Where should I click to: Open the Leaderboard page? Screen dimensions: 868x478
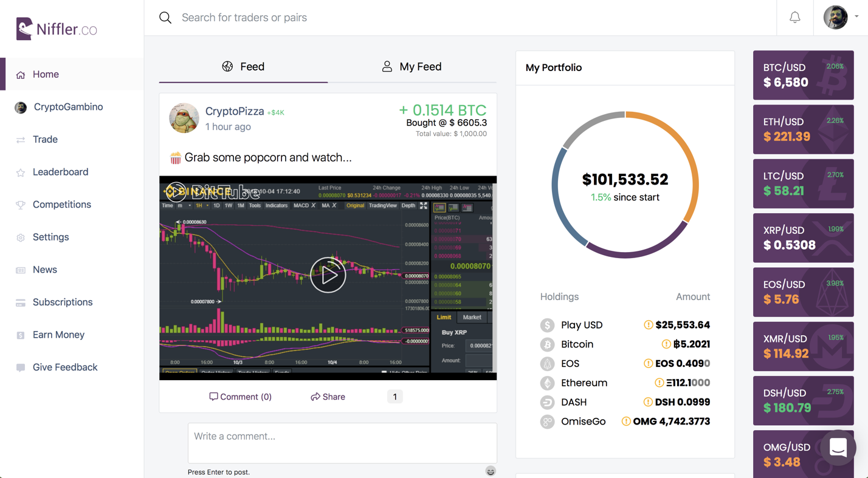click(x=72, y=172)
